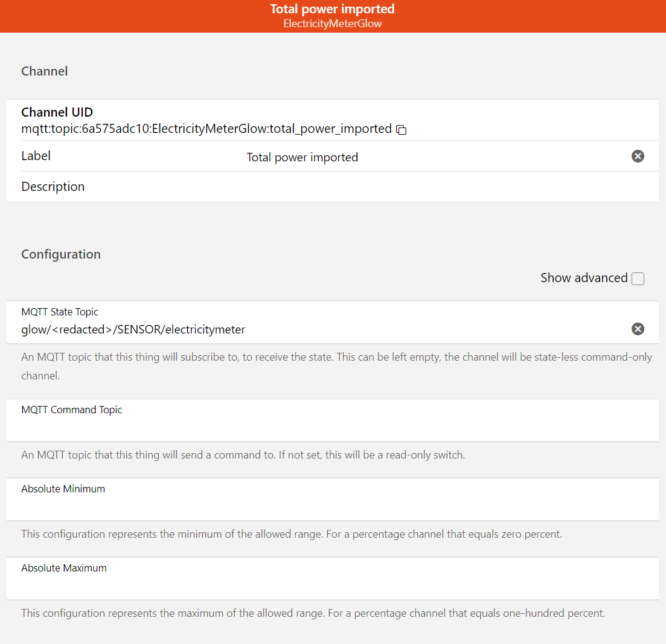This screenshot has height=644, width=666.
Task: Click the read-only switch help text
Action: tap(243, 455)
